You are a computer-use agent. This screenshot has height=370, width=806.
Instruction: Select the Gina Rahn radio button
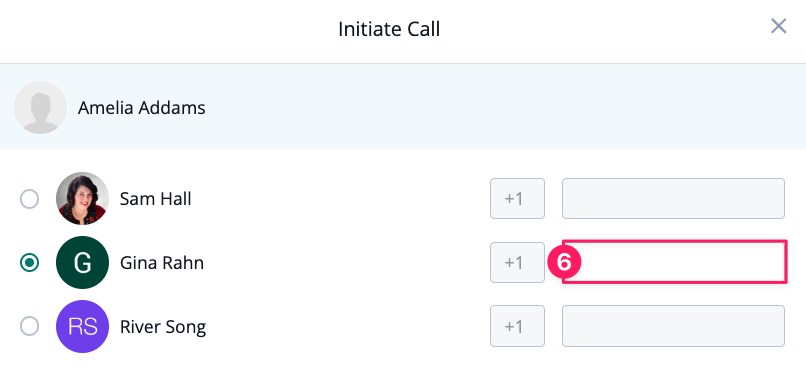pos(29,263)
